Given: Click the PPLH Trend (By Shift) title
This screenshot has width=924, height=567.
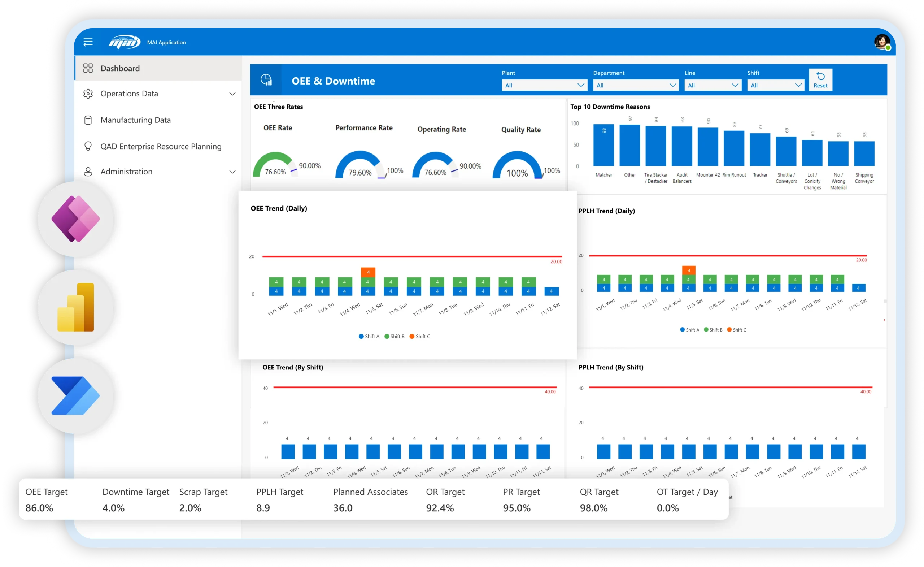Looking at the screenshot, I should point(611,367).
